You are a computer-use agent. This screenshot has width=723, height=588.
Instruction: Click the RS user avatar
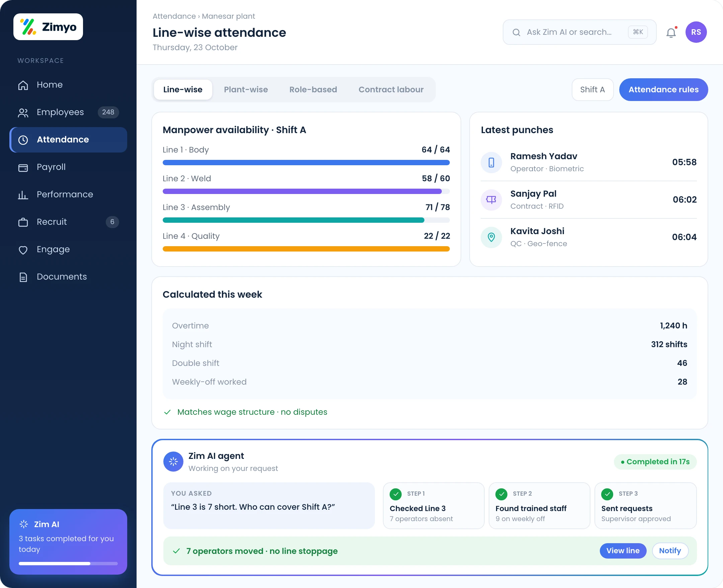[x=696, y=32]
